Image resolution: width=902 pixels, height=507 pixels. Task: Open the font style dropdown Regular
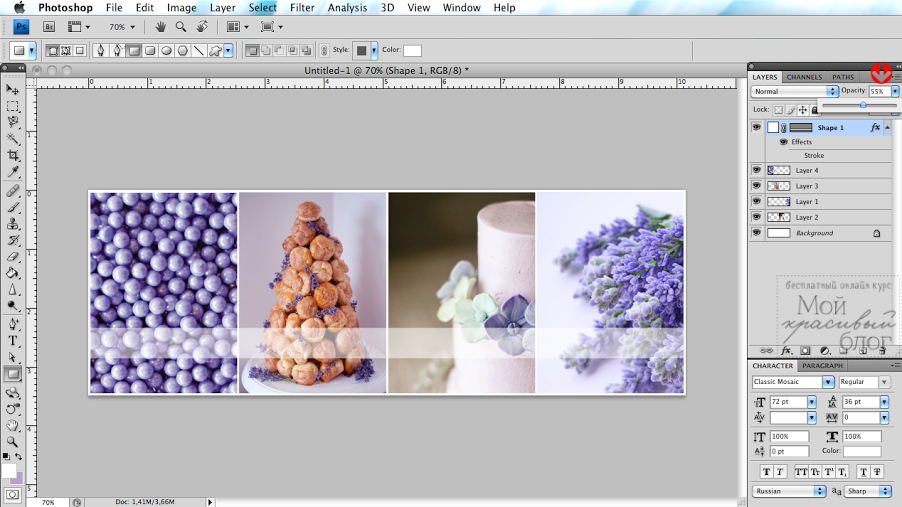tap(884, 382)
